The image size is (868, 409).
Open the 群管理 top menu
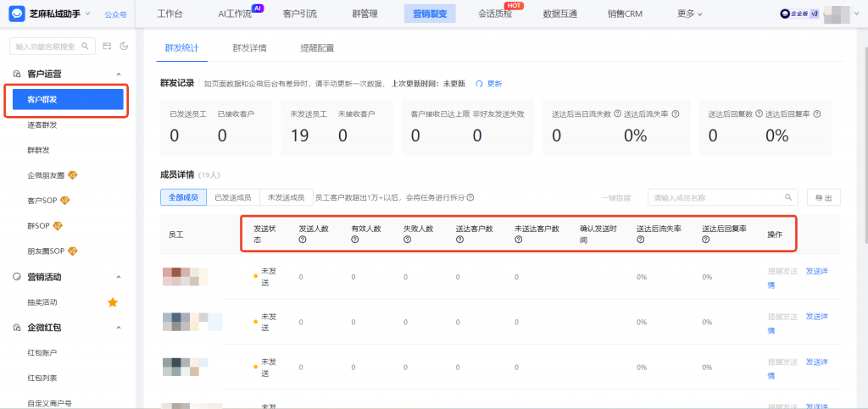coord(364,14)
